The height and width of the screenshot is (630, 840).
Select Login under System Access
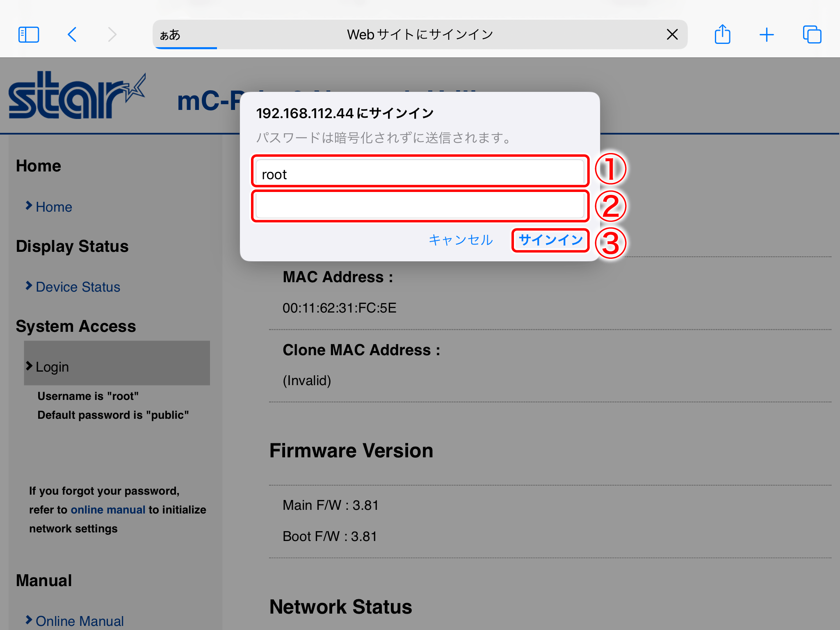tap(52, 367)
